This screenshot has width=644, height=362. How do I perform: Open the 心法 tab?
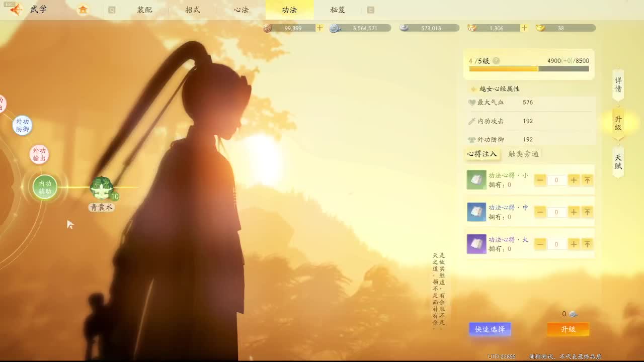(x=241, y=10)
